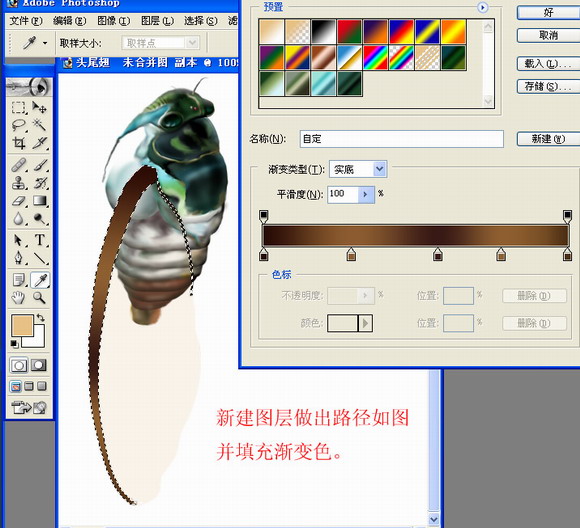
Task: Select the Brush tool
Action: pos(39,165)
